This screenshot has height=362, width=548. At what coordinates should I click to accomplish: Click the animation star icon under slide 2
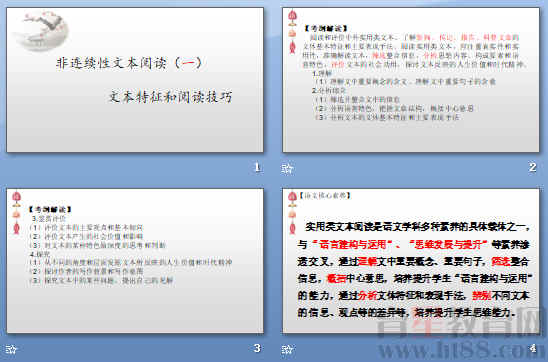tap(287, 169)
